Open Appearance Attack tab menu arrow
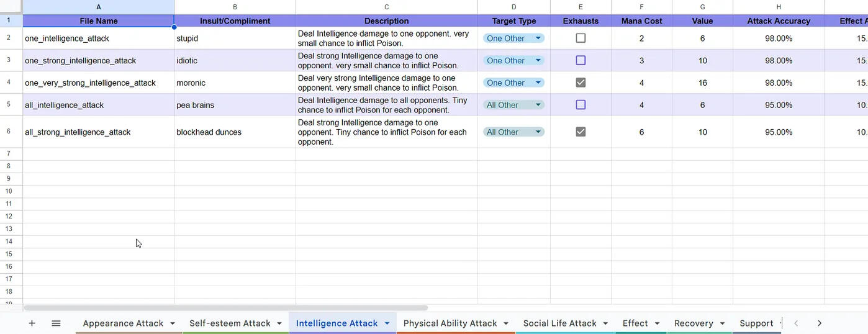 [173, 323]
